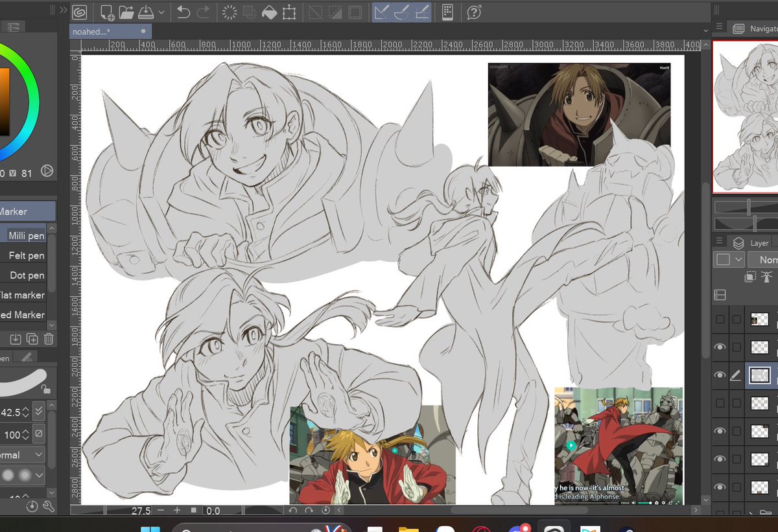Click the brush stroke preview lock icon
Screen dimensions: 778x532
point(45,388)
